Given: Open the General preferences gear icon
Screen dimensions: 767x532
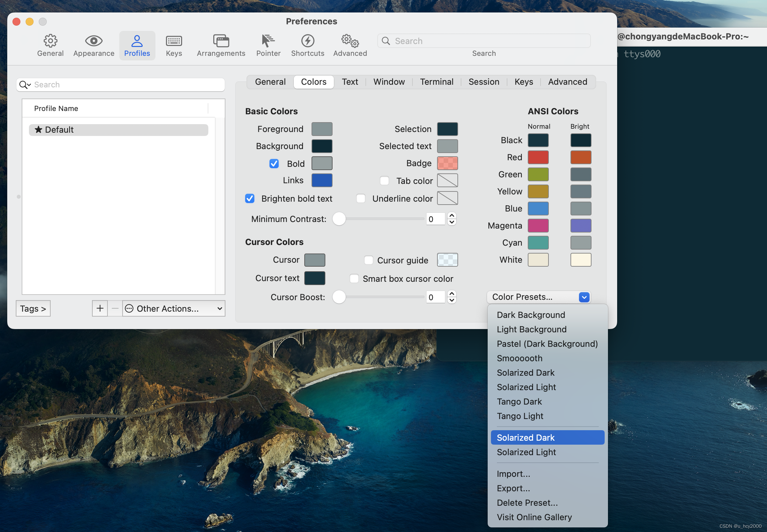Looking at the screenshot, I should point(50,41).
